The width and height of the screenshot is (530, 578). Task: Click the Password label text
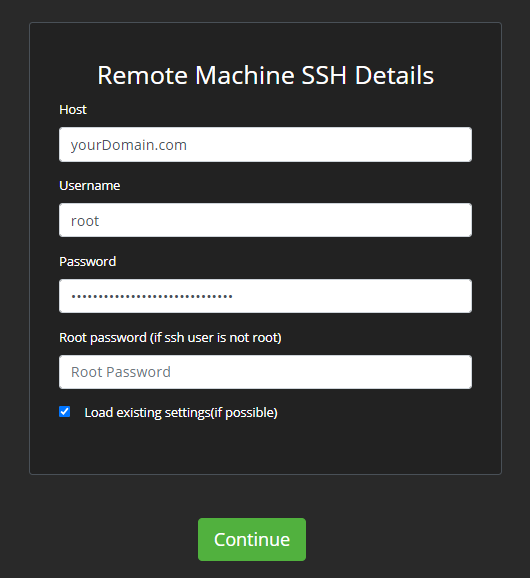(x=88, y=261)
